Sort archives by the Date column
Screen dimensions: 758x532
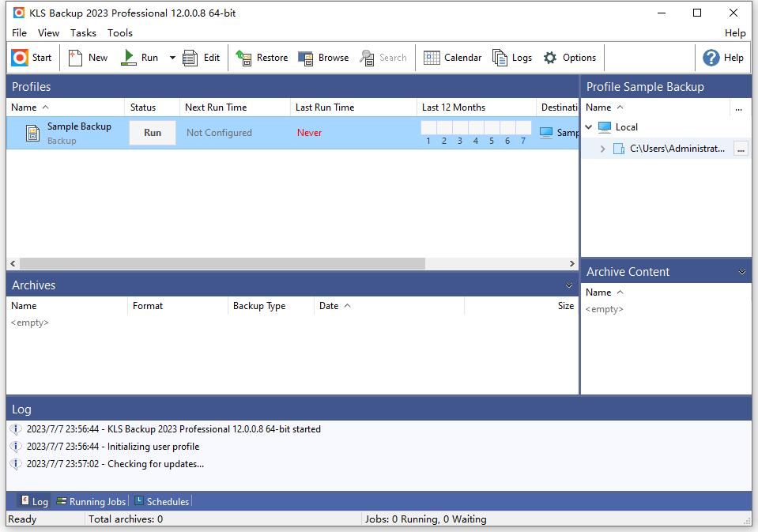(x=331, y=306)
